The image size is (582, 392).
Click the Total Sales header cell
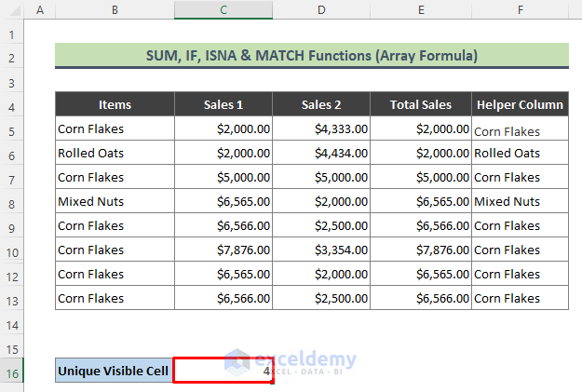(x=421, y=104)
